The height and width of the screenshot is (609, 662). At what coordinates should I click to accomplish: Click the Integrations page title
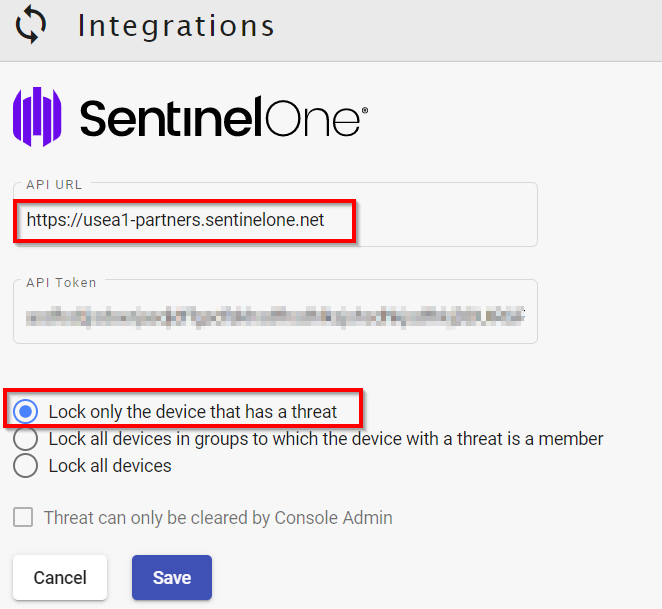point(175,26)
